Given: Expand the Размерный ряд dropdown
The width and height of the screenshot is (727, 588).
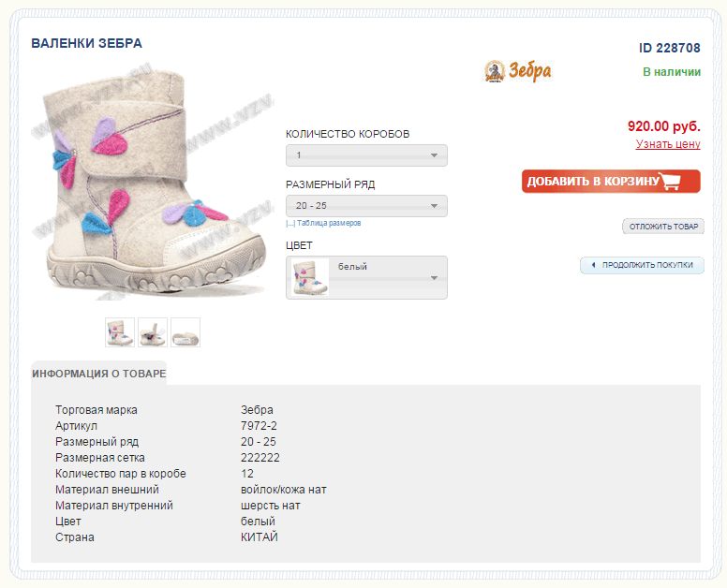Looking at the screenshot, I should [x=366, y=206].
